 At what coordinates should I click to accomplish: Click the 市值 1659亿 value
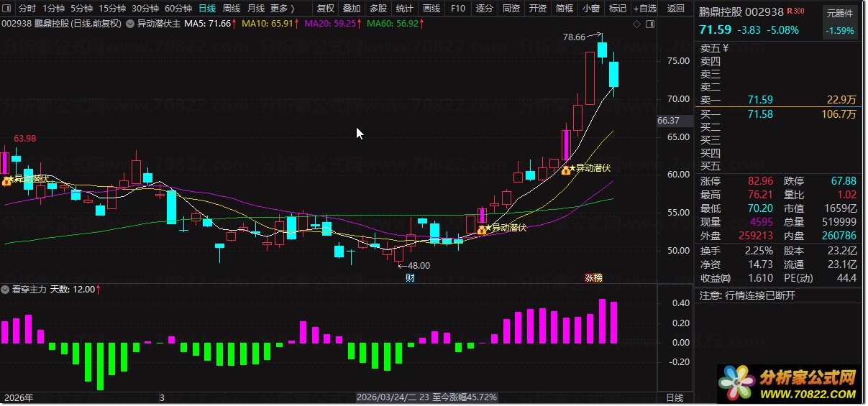(x=841, y=208)
